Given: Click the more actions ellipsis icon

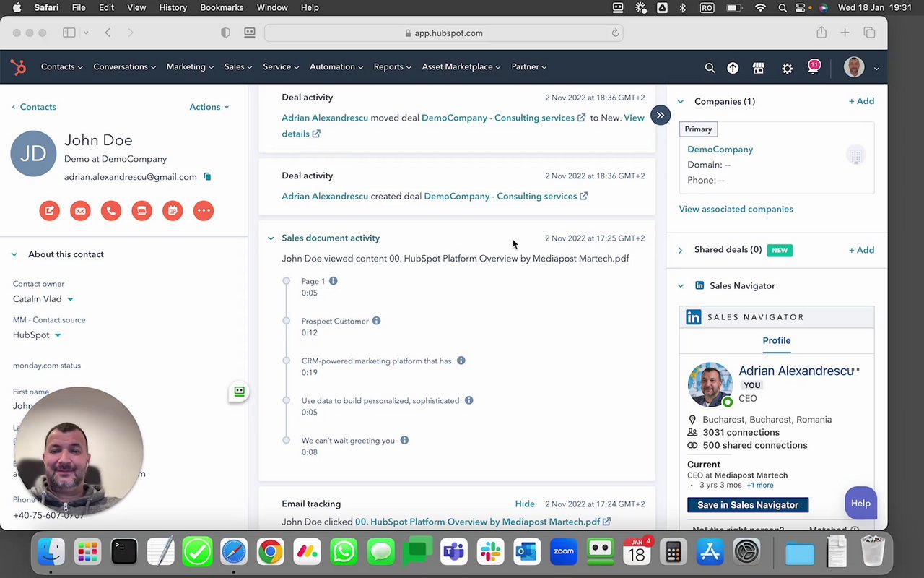Looking at the screenshot, I should 204,211.
